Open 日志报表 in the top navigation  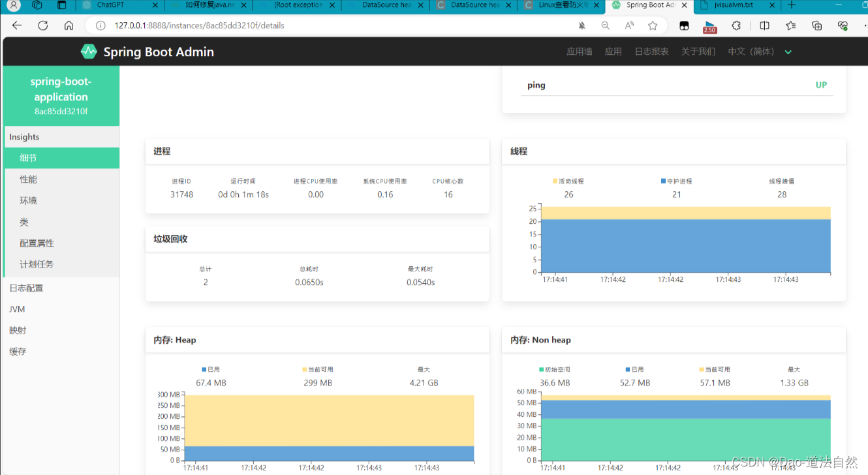click(x=651, y=52)
